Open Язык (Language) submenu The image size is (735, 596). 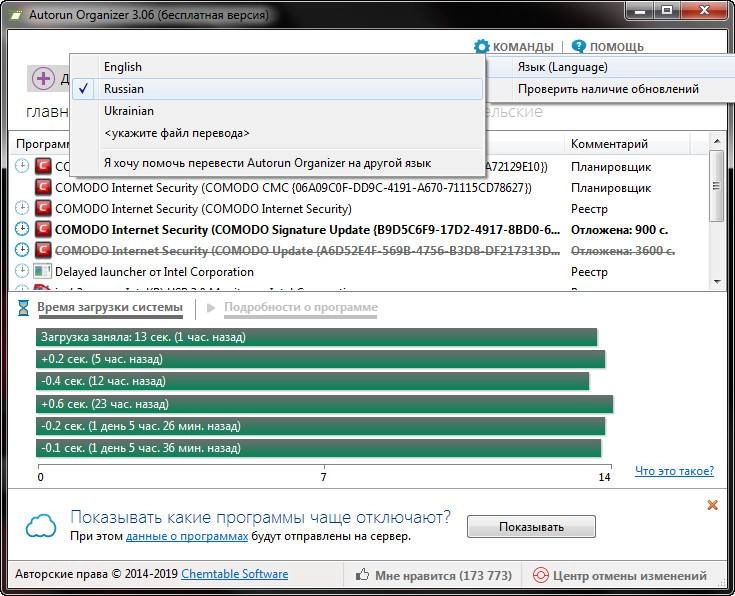tap(611, 67)
